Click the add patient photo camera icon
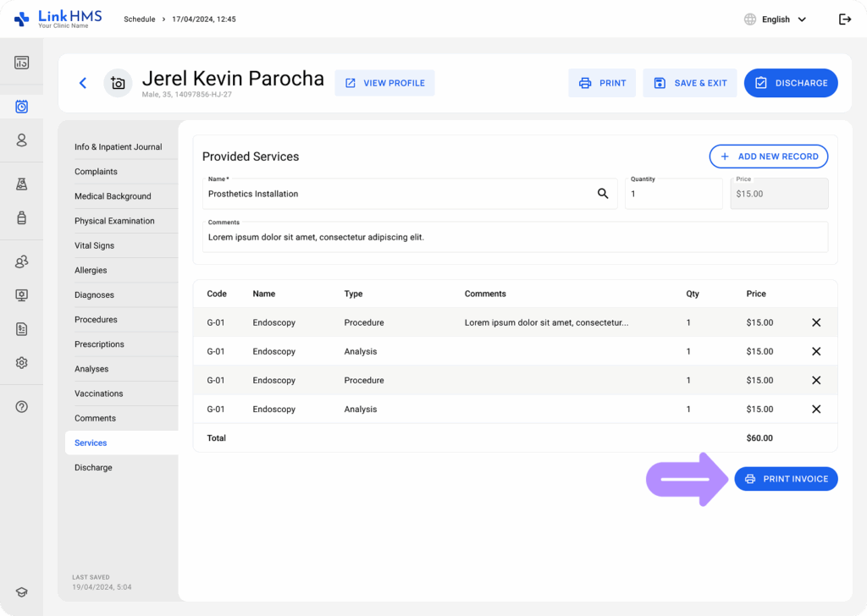867x616 pixels. coord(118,83)
